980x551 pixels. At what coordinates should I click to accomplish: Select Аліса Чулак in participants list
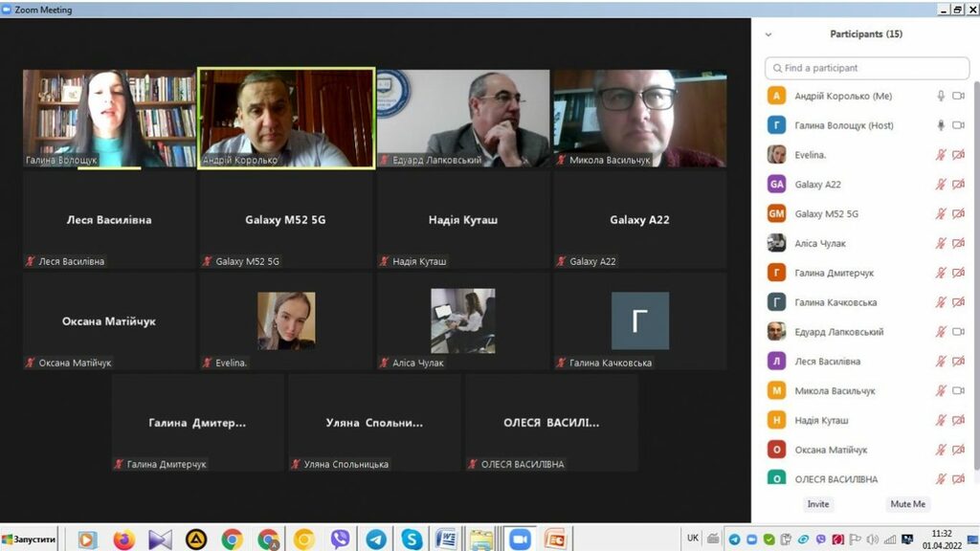[x=820, y=244]
